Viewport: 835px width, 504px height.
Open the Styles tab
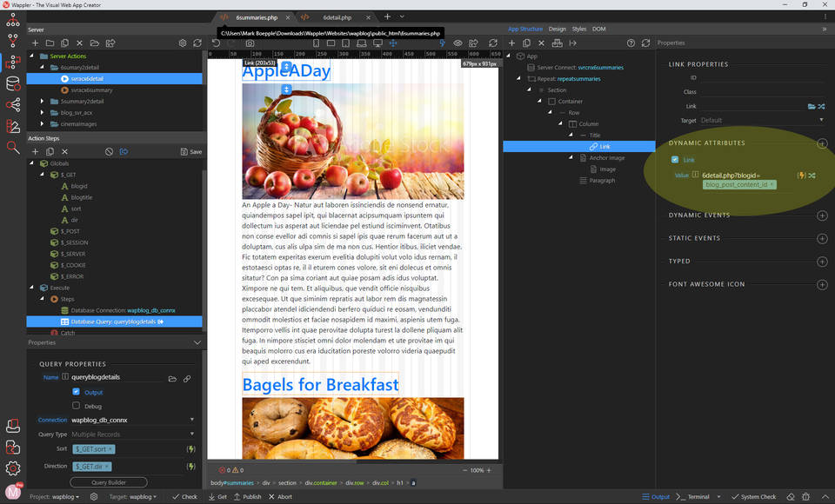click(x=578, y=29)
